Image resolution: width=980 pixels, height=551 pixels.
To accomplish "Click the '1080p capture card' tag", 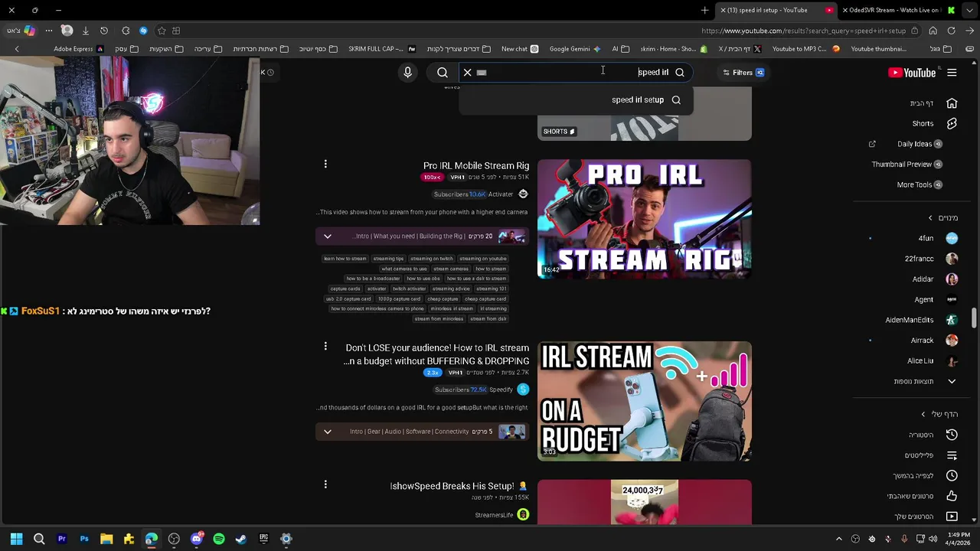I will tap(398, 299).
